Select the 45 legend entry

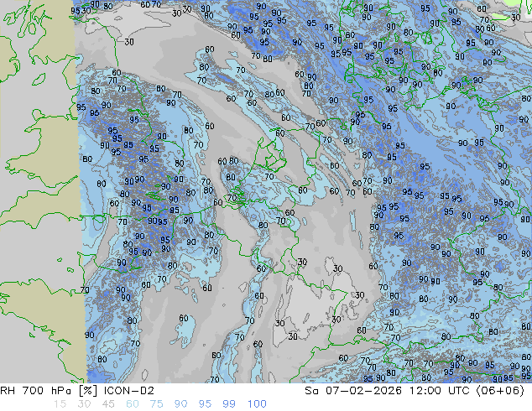[x=108, y=404]
